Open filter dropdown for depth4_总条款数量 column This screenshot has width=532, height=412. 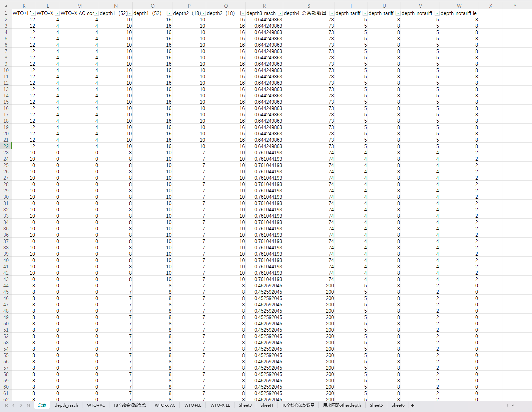coord(332,13)
